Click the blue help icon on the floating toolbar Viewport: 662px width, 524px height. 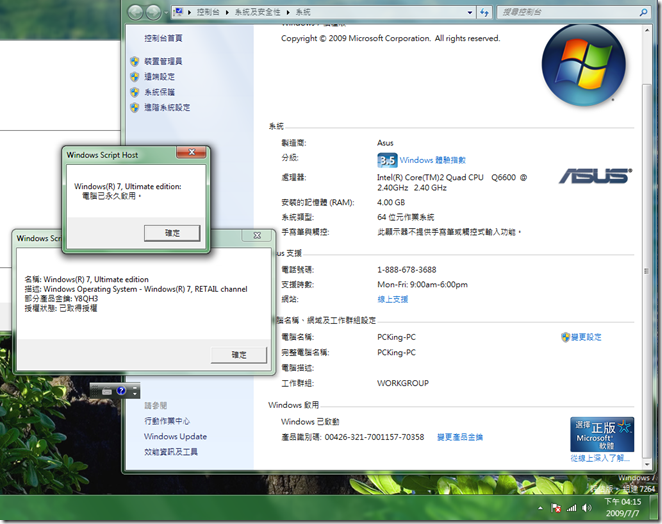(121, 391)
